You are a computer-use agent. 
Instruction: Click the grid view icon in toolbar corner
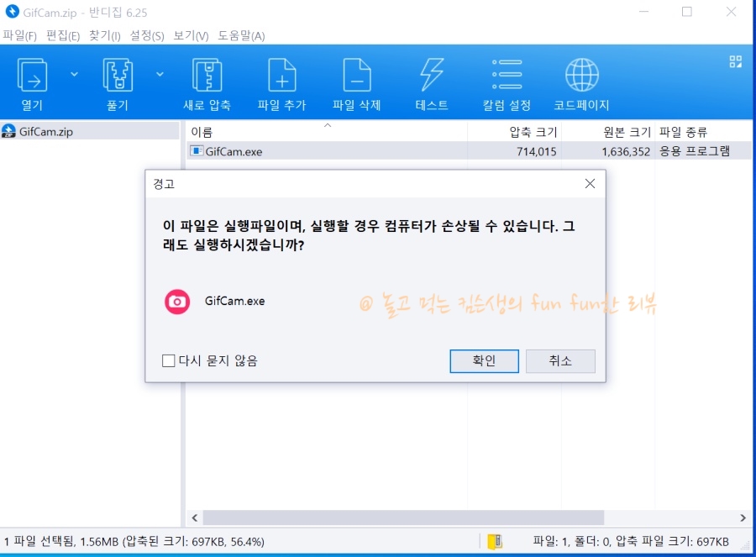[735, 61]
